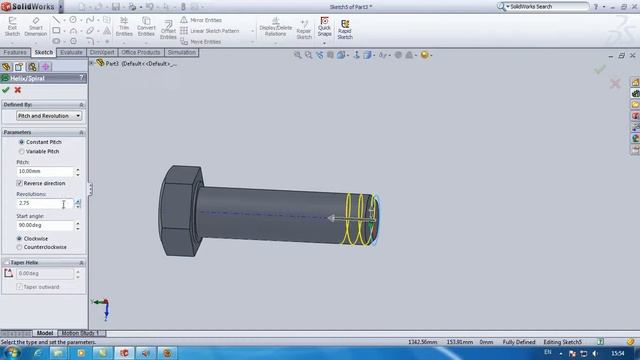Collapse the Parameters section
640x360 pixels.
click(x=81, y=133)
